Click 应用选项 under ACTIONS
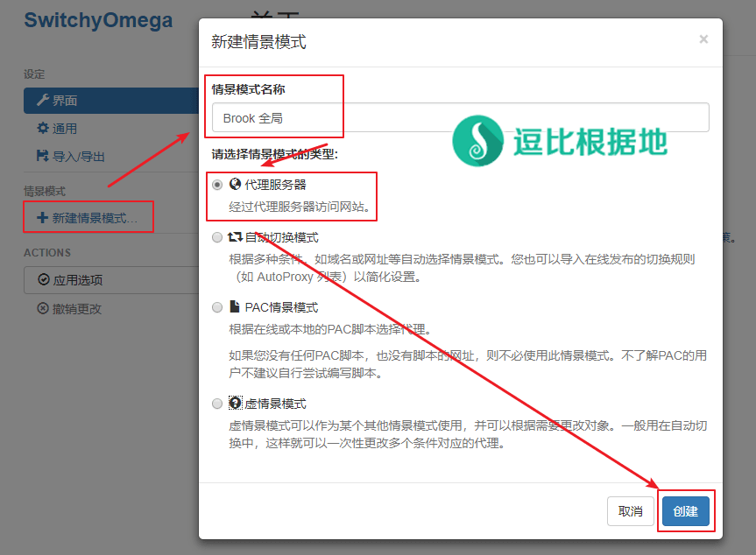This screenshot has width=756, height=555. click(x=77, y=280)
